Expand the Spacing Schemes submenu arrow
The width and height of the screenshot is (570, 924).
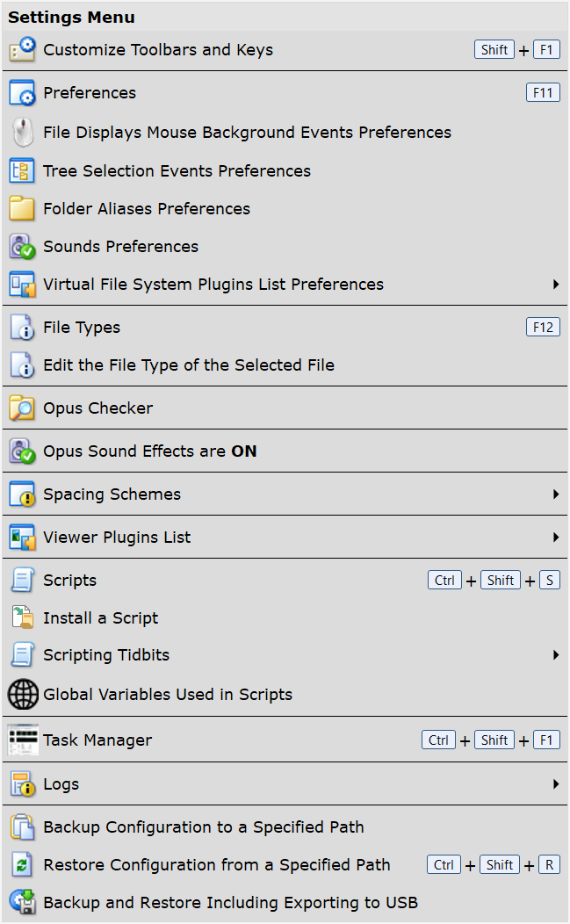coord(556,494)
